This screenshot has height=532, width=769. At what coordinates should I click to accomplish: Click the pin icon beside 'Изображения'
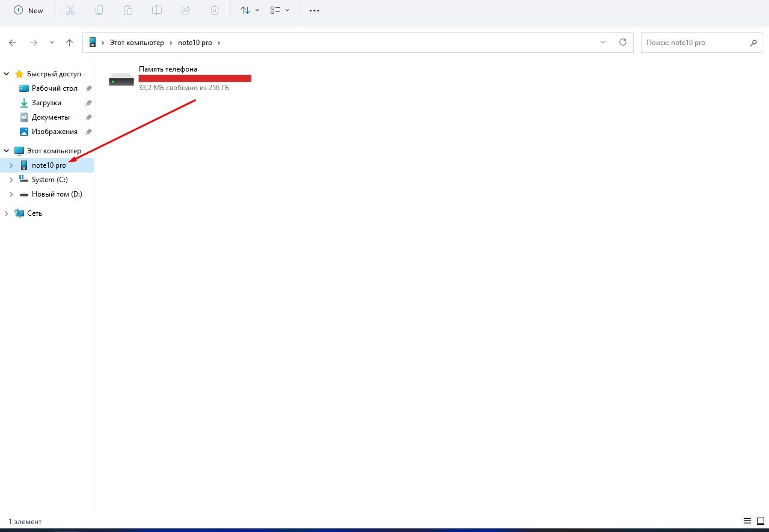[x=88, y=132]
